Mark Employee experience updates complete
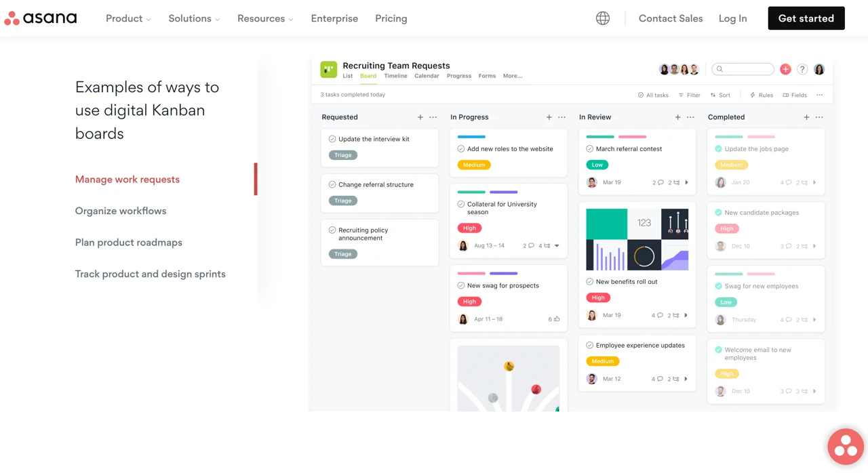Image resolution: width=868 pixels, height=473 pixels. tap(590, 346)
